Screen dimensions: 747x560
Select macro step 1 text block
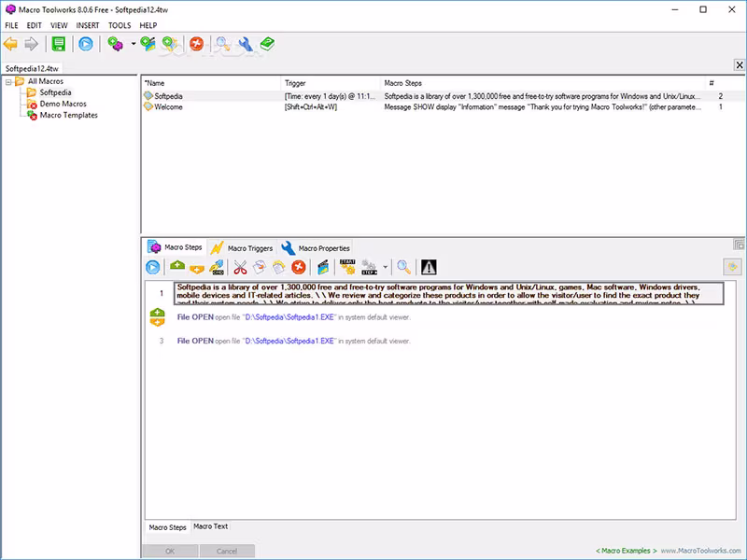point(449,293)
